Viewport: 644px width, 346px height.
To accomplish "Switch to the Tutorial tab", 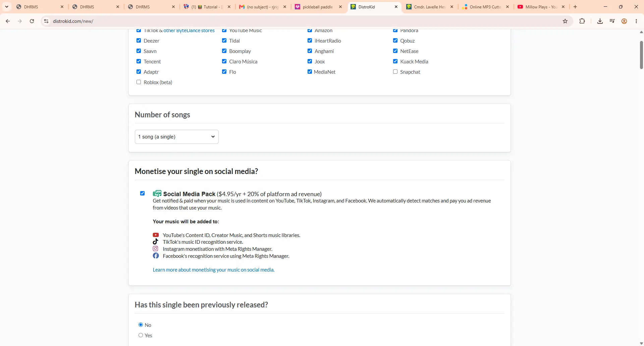I will (x=207, y=7).
